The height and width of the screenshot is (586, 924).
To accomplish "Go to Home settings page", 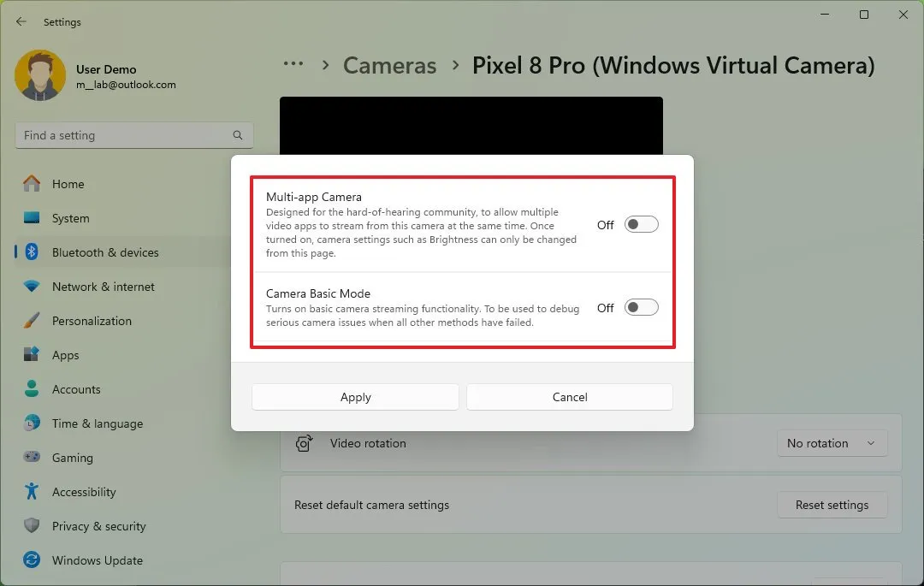I will click(122, 184).
